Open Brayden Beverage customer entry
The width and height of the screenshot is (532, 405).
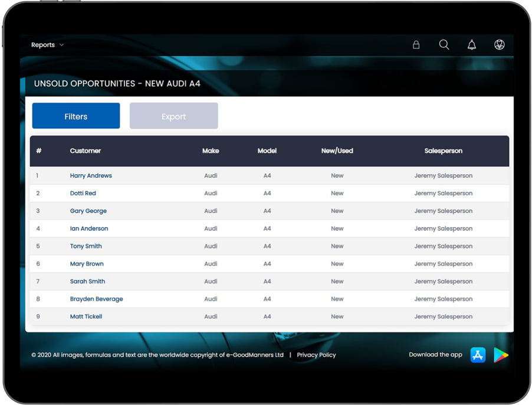(97, 299)
